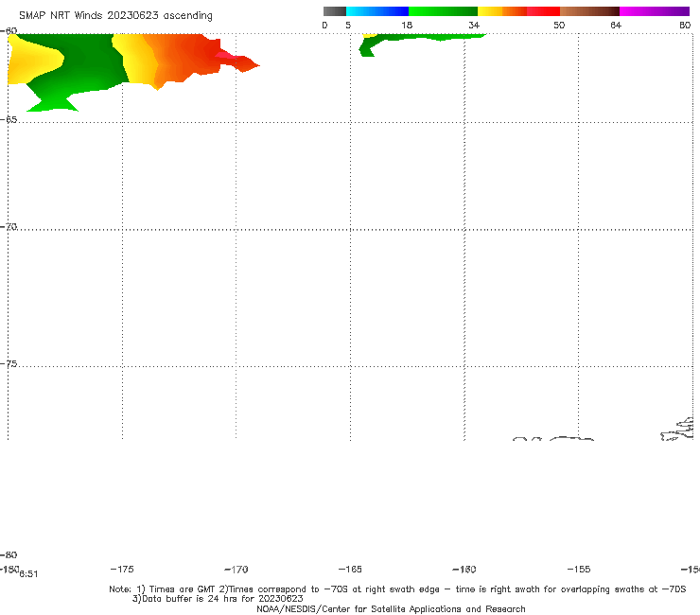Viewport: 700px width, 615px height.
Task: Click the longitude label '-165'
Action: coord(350,569)
